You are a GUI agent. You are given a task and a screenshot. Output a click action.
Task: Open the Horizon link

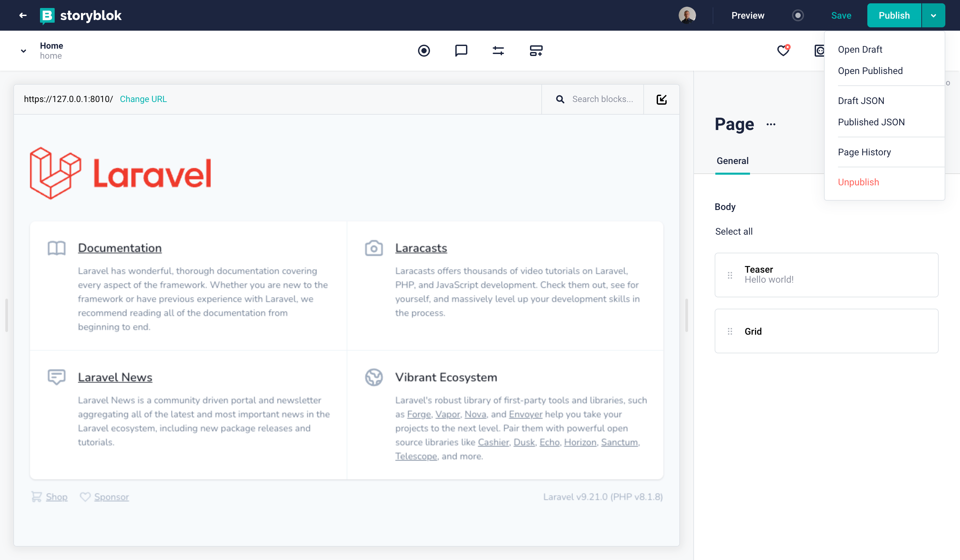pyautogui.click(x=580, y=442)
